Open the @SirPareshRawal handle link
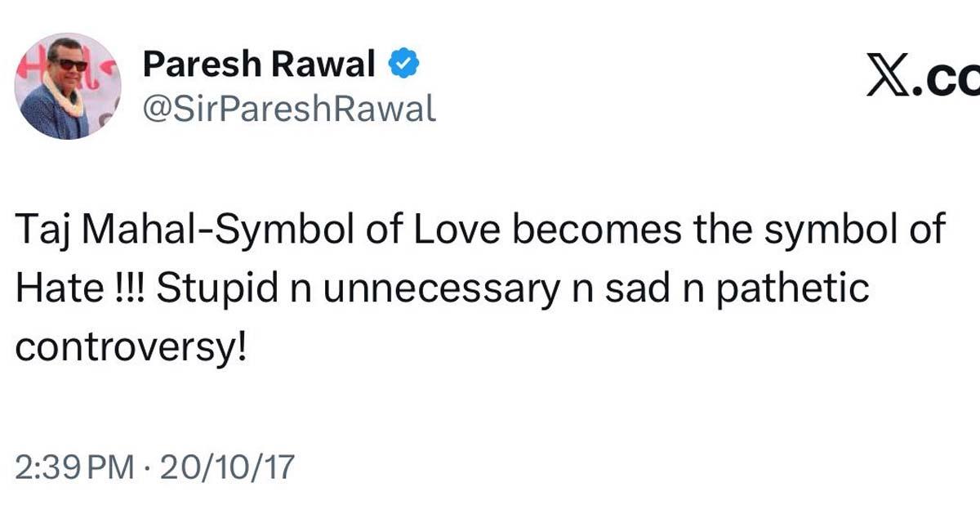The height and width of the screenshot is (514, 980). pyautogui.click(x=289, y=108)
